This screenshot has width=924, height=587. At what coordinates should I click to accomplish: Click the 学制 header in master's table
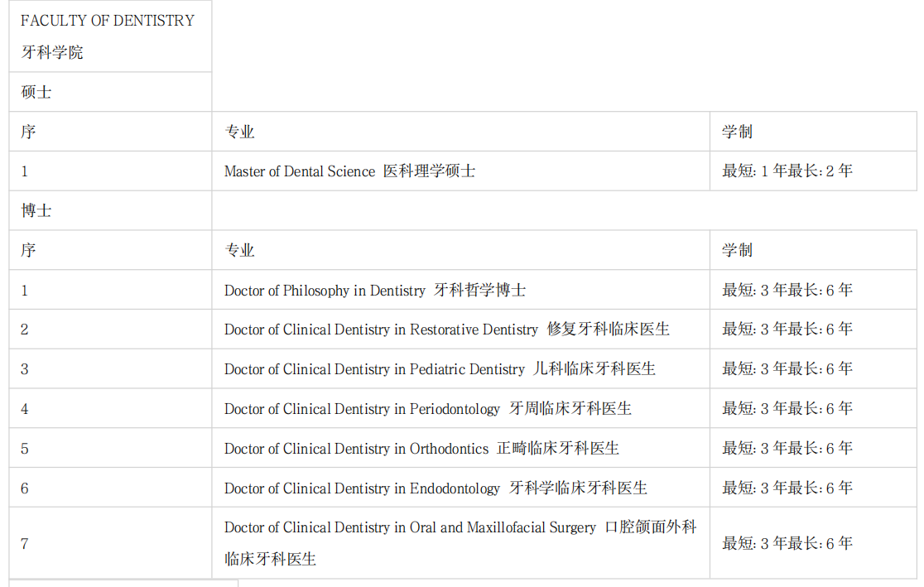coord(737,132)
